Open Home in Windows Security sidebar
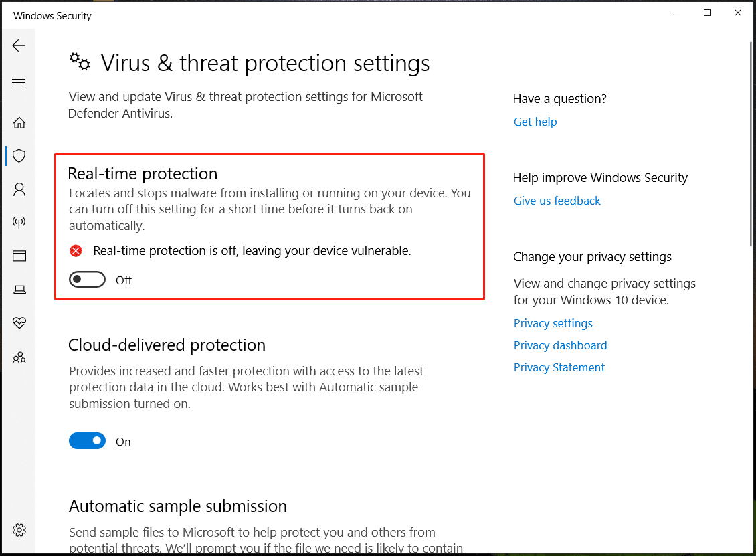Viewport: 756px width, 556px height. pos(19,122)
